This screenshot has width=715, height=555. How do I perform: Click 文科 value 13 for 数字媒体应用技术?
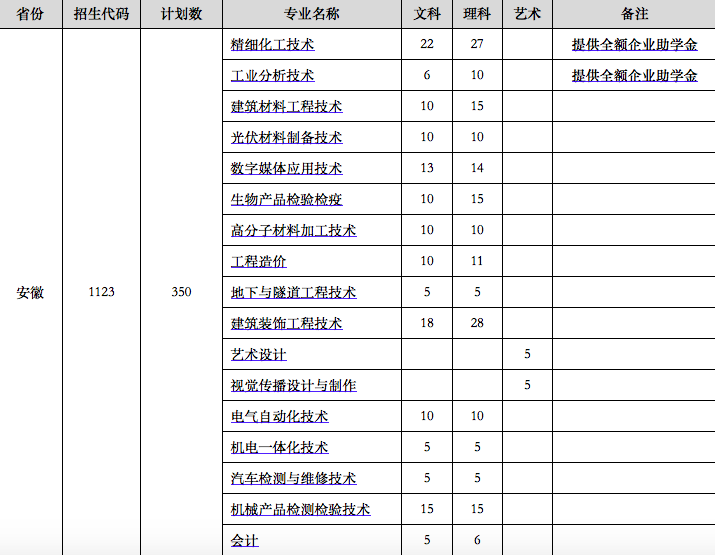point(427,168)
